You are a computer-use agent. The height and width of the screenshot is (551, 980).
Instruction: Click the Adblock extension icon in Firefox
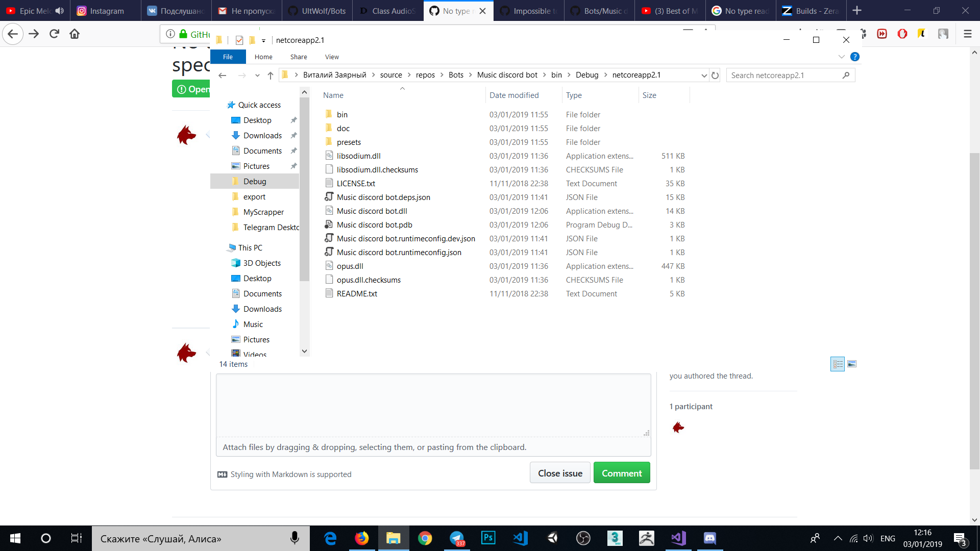click(902, 34)
